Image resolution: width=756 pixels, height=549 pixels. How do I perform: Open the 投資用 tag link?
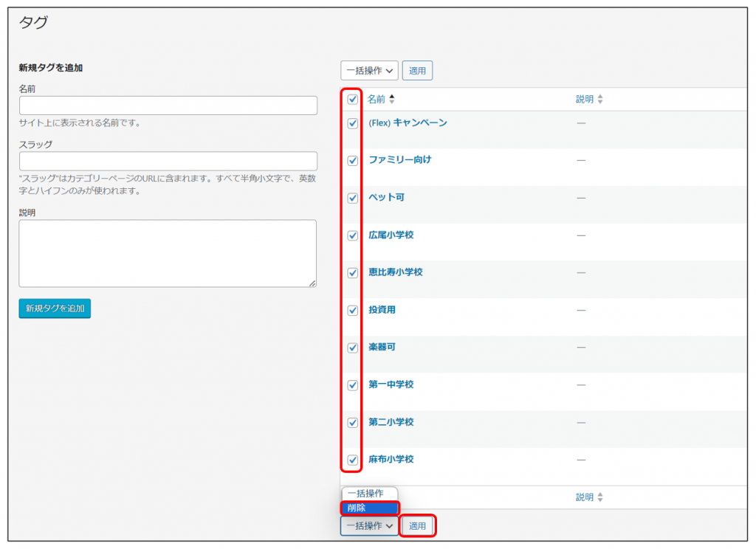click(382, 310)
